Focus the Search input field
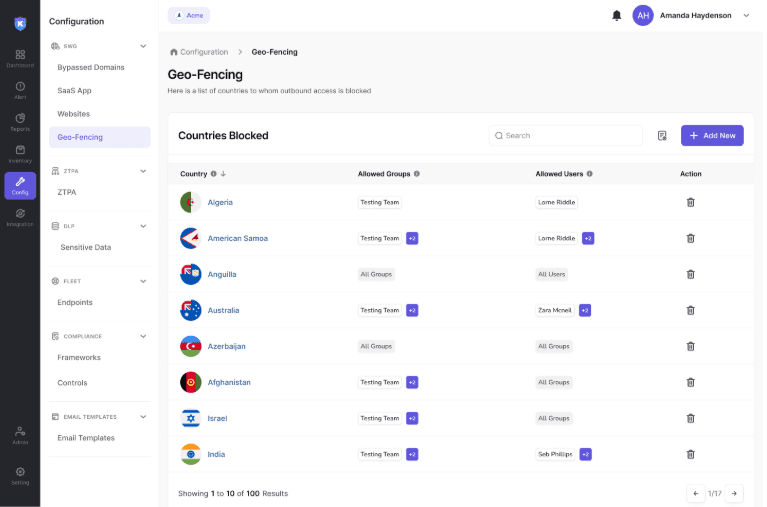Viewport: 767px width, 507px height. click(565, 136)
